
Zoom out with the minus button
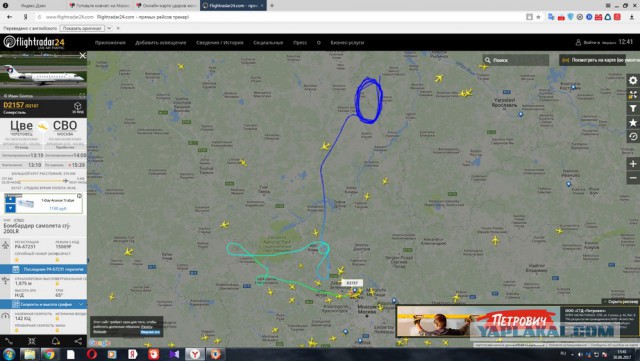click(x=633, y=178)
